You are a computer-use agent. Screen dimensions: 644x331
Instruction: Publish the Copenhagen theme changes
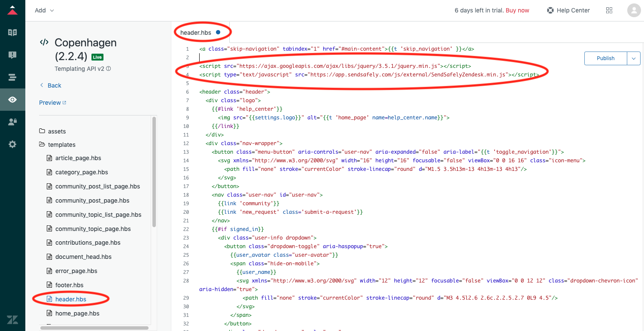(605, 58)
